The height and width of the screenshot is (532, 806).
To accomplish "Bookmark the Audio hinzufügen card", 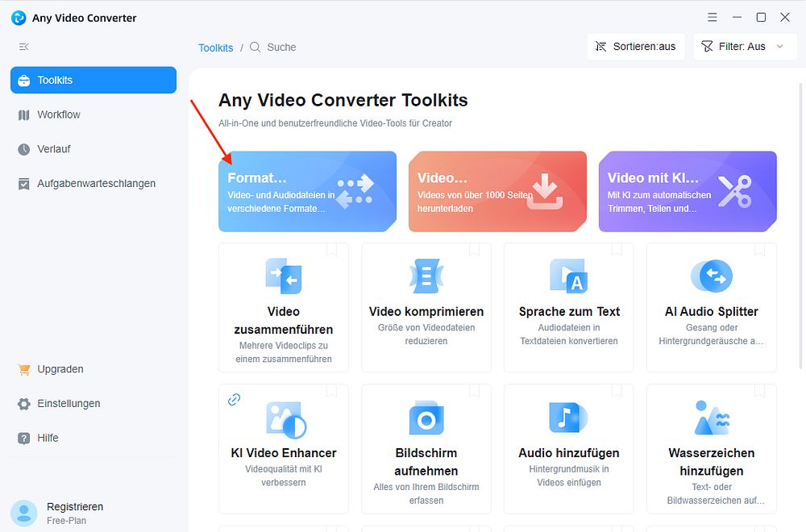I will [617, 391].
